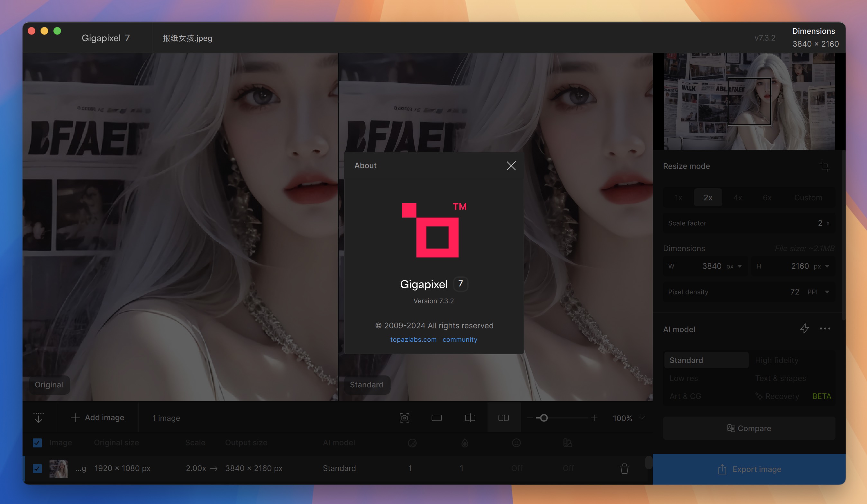Select the 4x resize option

point(738,197)
